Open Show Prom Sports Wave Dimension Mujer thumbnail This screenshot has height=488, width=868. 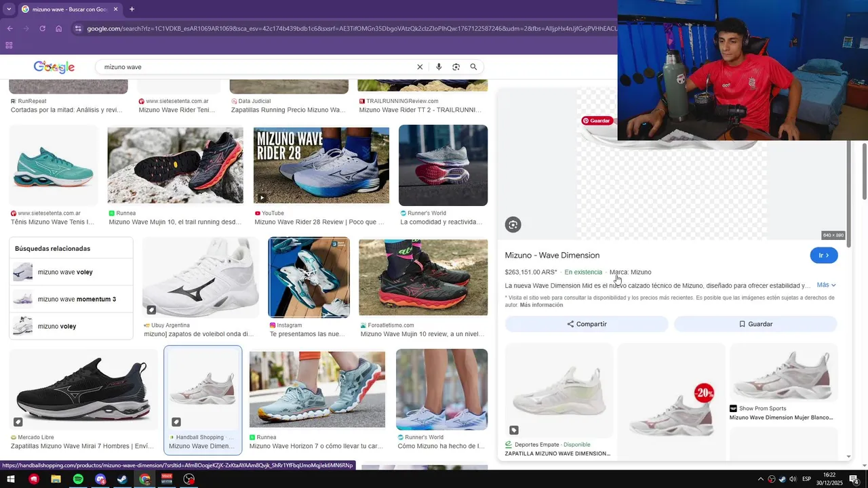783,372
